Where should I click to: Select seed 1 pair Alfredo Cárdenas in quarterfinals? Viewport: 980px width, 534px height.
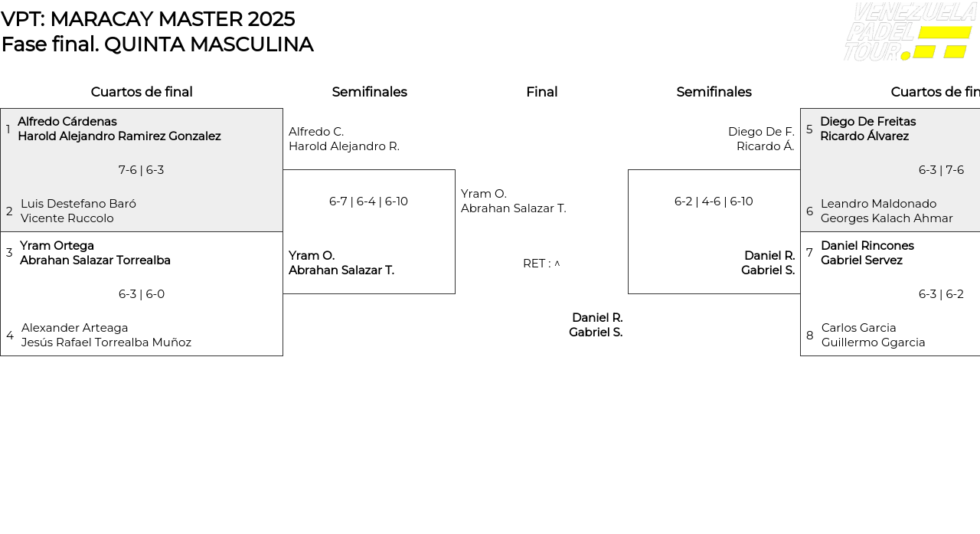click(119, 129)
